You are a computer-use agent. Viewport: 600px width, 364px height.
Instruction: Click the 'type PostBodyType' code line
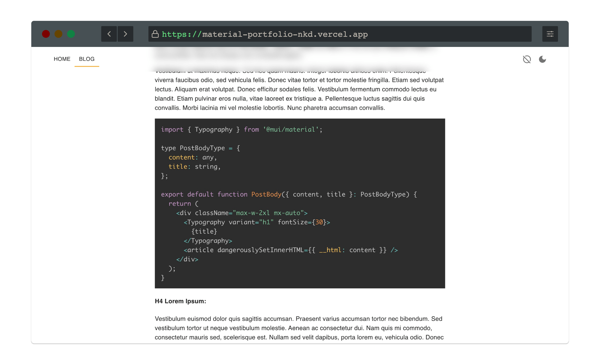200,148
